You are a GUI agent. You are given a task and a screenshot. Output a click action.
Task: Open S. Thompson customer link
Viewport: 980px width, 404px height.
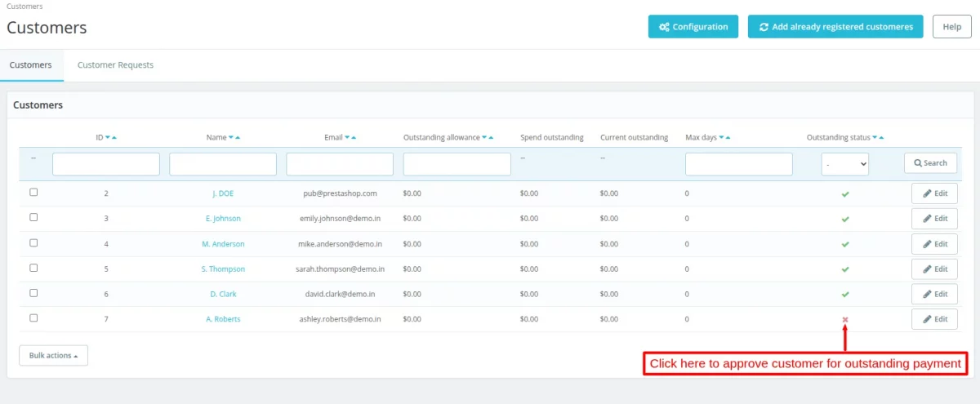tap(223, 269)
